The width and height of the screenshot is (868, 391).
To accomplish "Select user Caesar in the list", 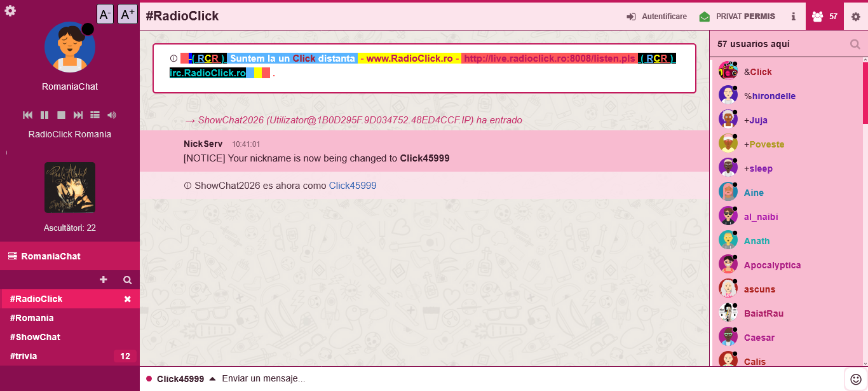I will point(786,338).
